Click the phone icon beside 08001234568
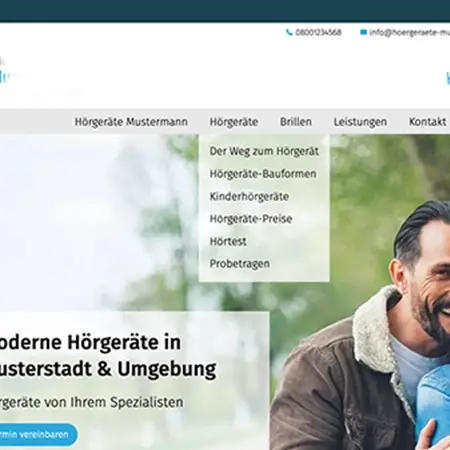450x450 pixels. click(x=289, y=32)
